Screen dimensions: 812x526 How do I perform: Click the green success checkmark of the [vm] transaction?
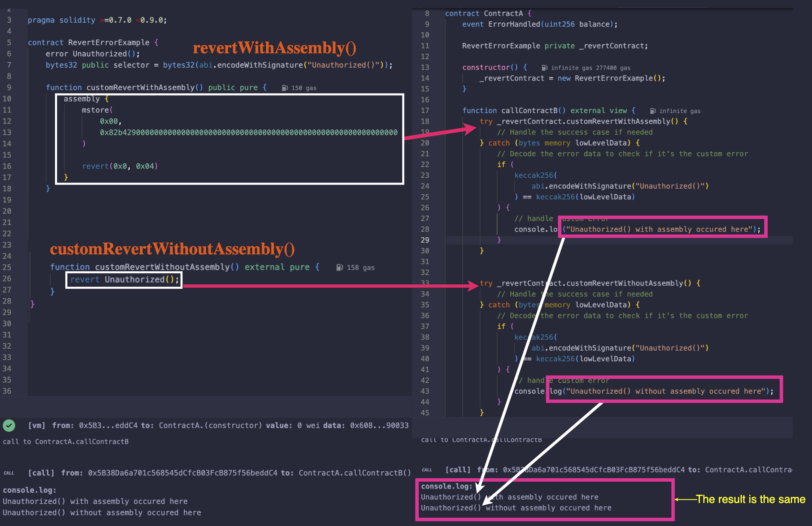click(9, 426)
